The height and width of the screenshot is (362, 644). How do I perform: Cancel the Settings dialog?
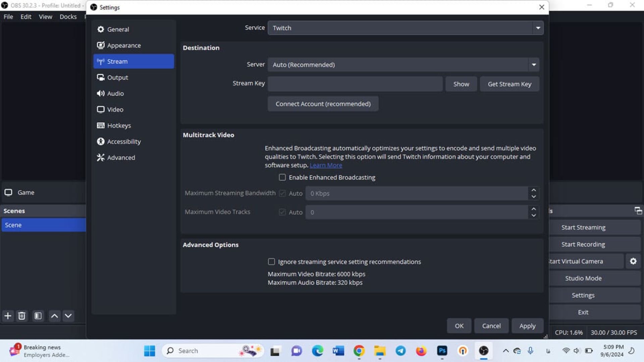tap(491, 326)
